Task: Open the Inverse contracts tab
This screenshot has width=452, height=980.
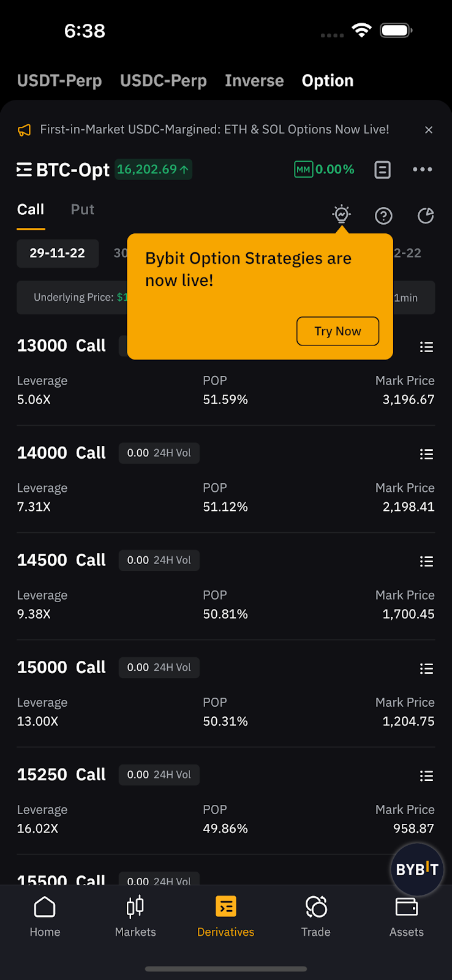Action: [254, 81]
